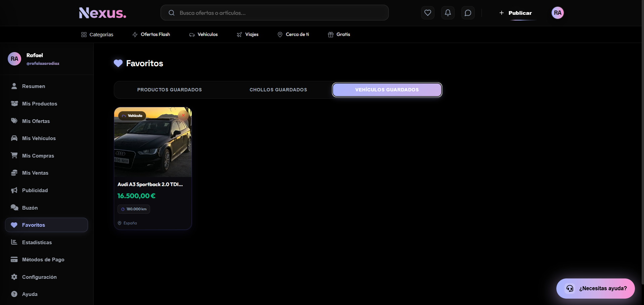Open Viajes nav item
The height and width of the screenshot is (305, 644).
pos(247,35)
